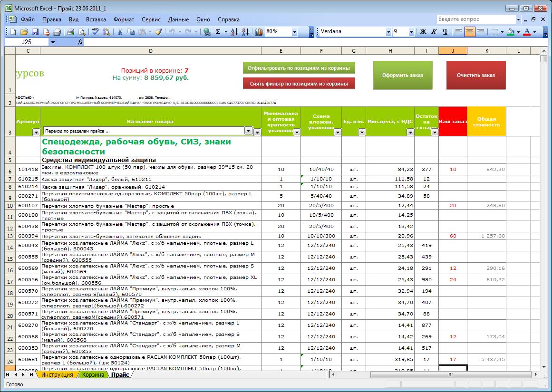Image resolution: width=552 pixels, height=392 pixels.
Task: Click the Save icon in the toolbar
Action: (35, 32)
